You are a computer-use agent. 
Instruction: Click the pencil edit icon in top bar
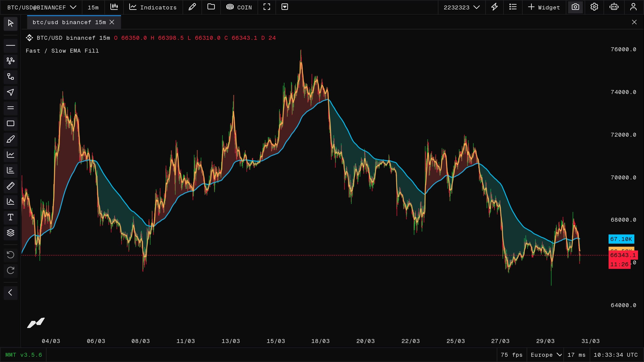click(192, 7)
